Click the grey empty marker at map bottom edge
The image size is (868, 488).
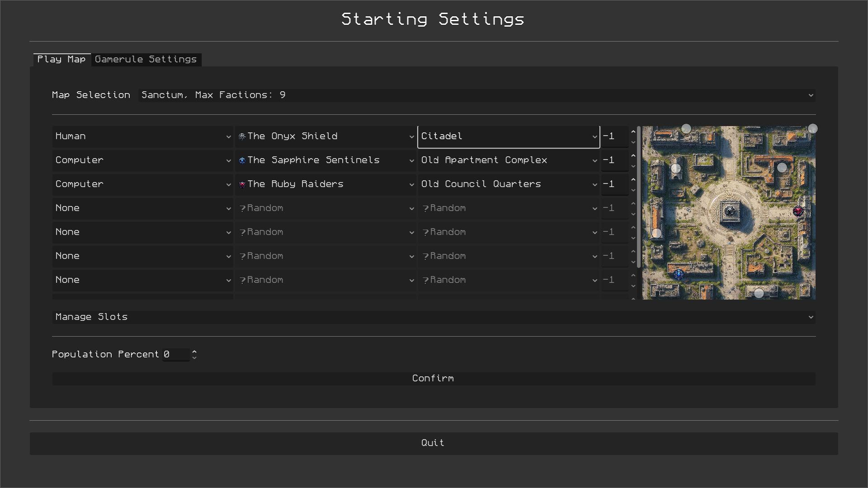[x=759, y=293]
